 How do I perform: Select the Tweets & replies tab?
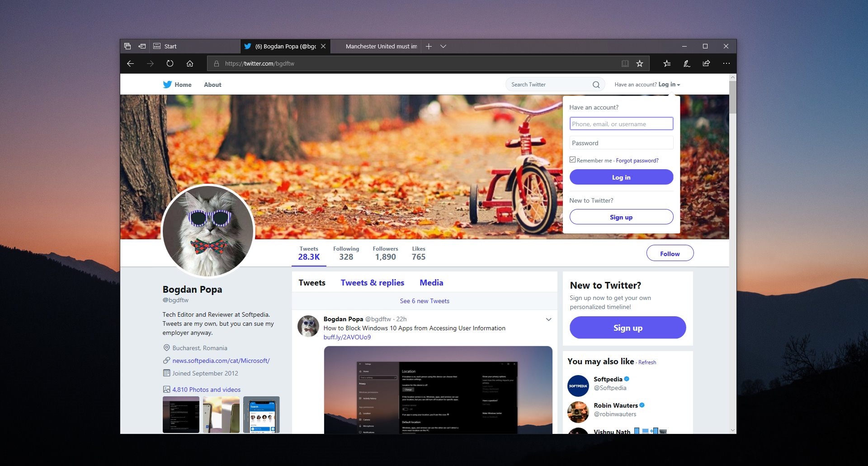click(373, 283)
